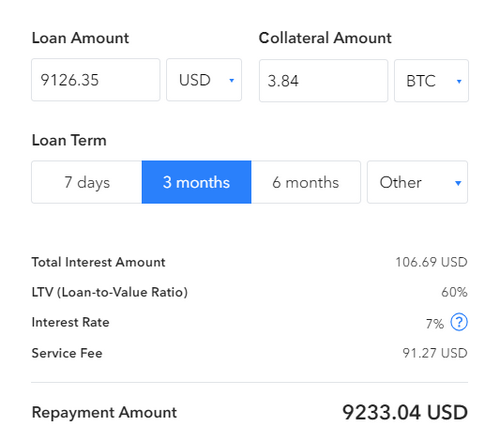Click the Loan Term heading

tap(69, 140)
